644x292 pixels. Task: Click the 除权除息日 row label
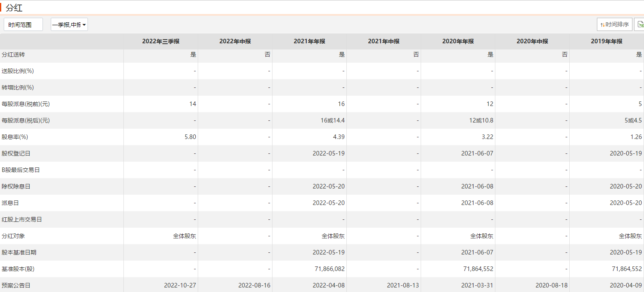pyautogui.click(x=16, y=186)
